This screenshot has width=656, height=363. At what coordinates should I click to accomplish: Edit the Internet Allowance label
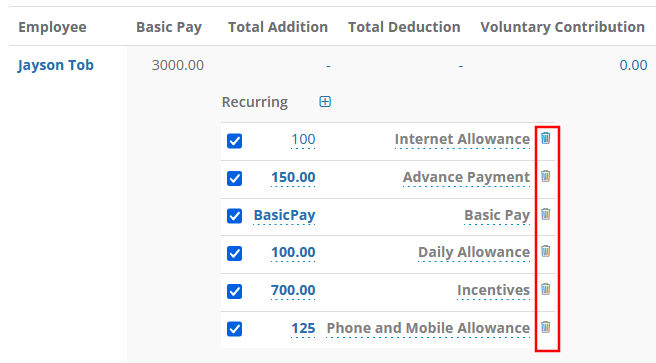[x=462, y=139]
